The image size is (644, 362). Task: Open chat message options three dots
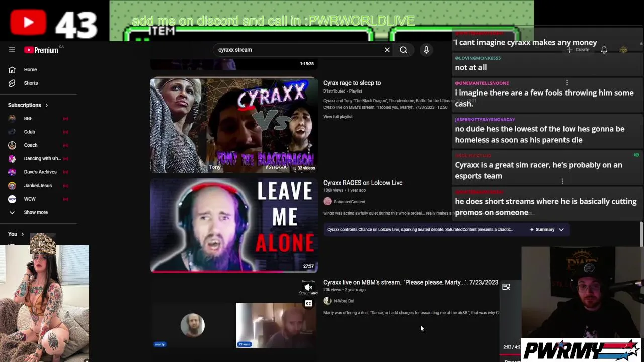point(567,83)
